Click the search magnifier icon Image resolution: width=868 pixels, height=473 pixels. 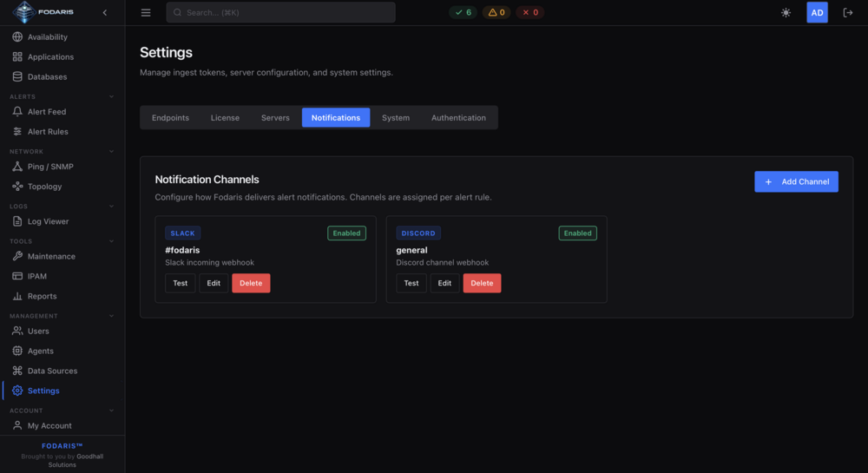[177, 12]
